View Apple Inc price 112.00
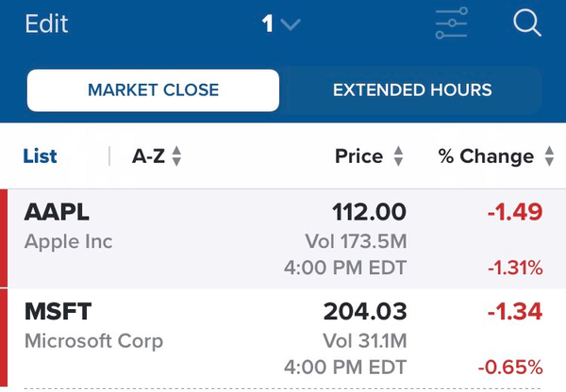 pos(369,212)
